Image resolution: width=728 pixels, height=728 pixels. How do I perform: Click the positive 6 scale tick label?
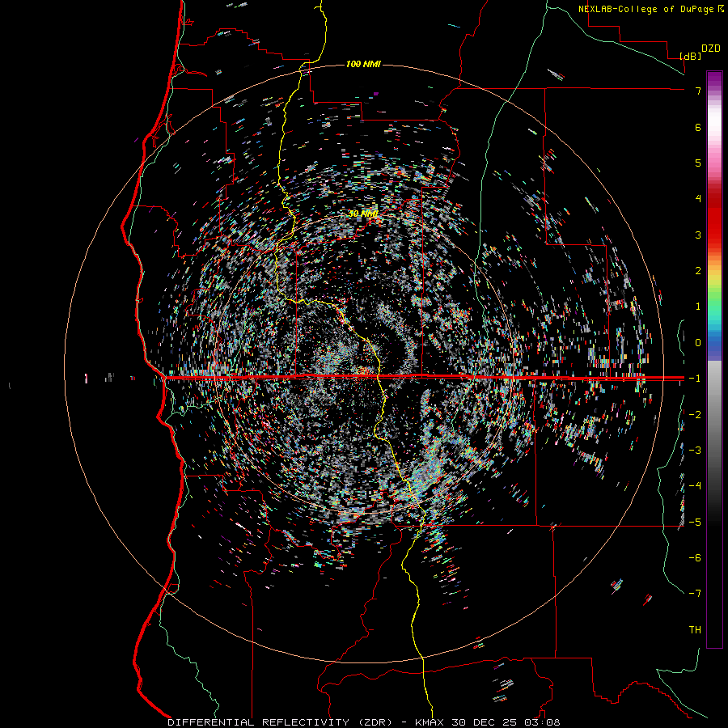[698, 127]
